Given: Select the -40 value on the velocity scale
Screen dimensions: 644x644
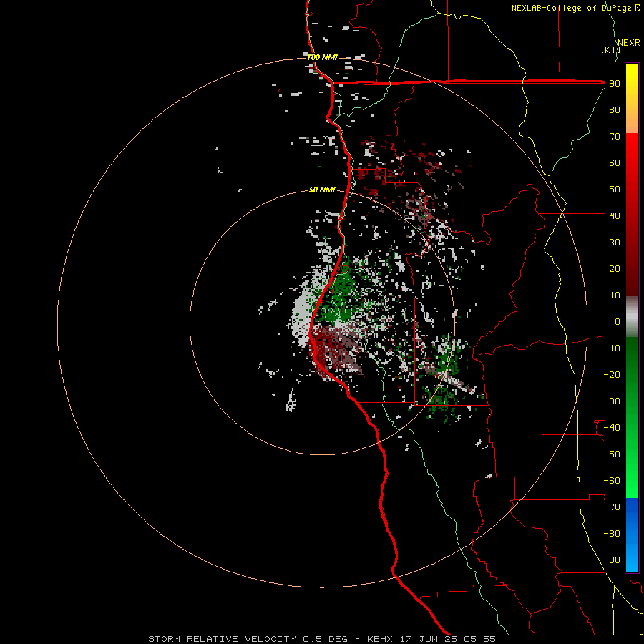Looking at the screenshot, I should 612,428.
